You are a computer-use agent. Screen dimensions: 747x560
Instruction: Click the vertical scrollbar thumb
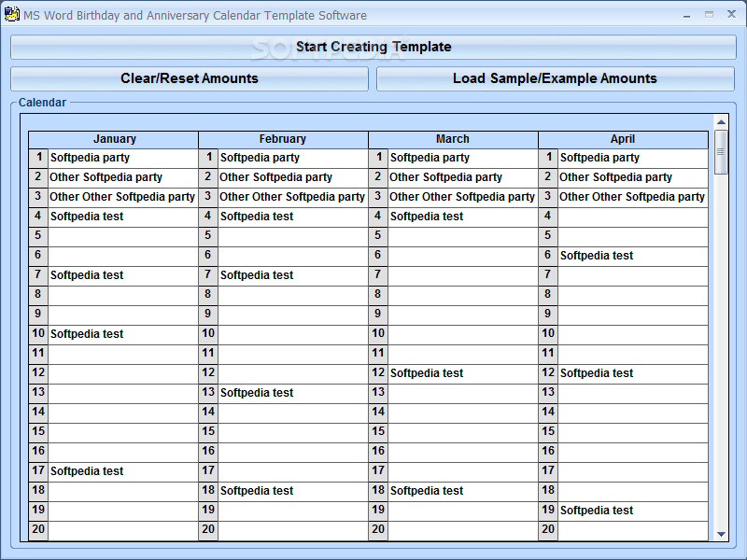(x=721, y=152)
